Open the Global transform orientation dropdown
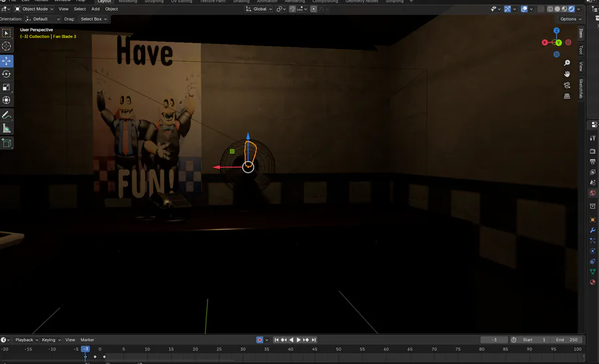Image resolution: width=599 pixels, height=364 pixels. tap(259, 9)
